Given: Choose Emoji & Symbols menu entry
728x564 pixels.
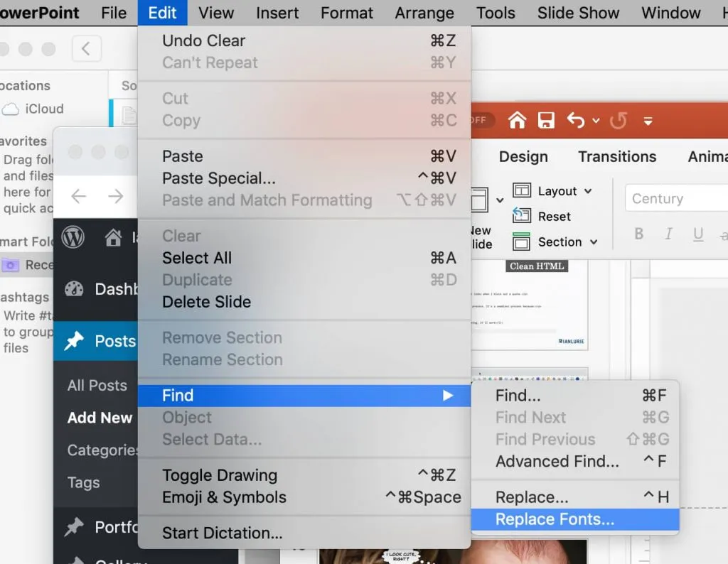Looking at the screenshot, I should coord(304,497).
